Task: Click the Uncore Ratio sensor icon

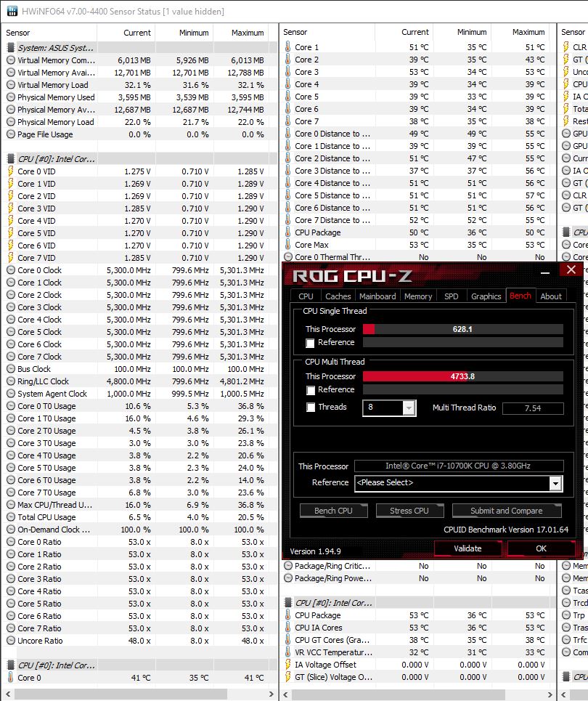Action: (11, 641)
